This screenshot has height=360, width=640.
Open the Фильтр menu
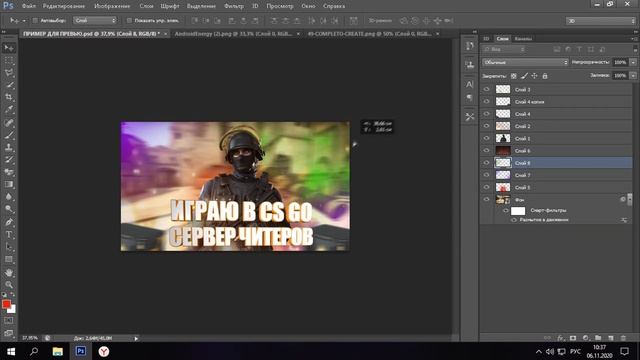coord(234,6)
